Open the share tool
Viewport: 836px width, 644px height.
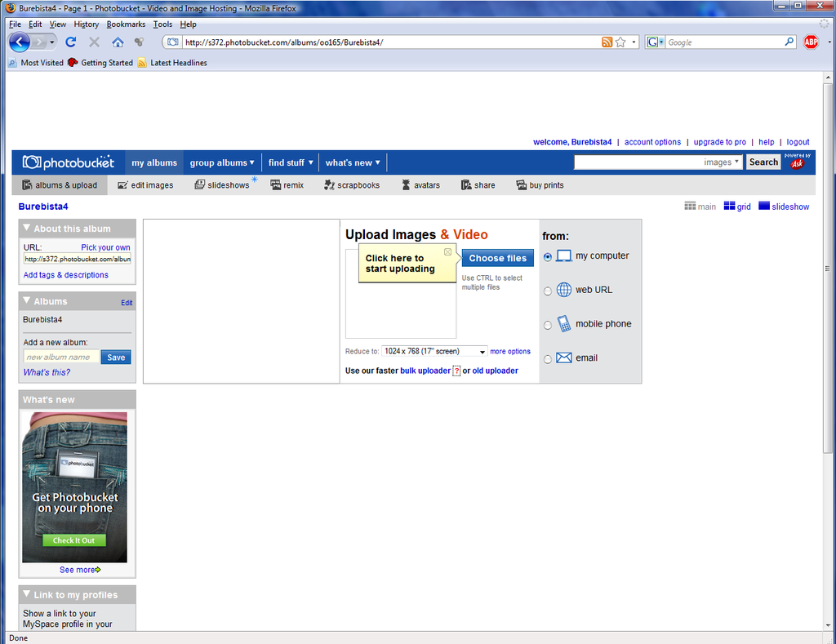[478, 185]
